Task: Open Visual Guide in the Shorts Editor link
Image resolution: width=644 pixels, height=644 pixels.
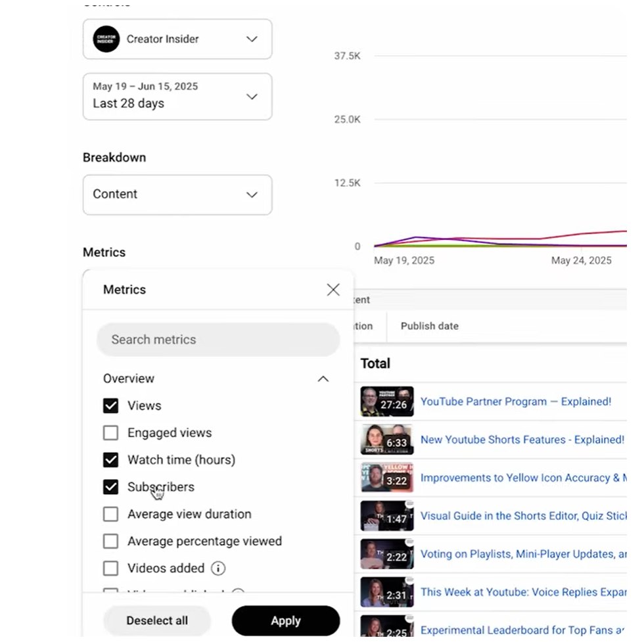Action: [x=524, y=517]
